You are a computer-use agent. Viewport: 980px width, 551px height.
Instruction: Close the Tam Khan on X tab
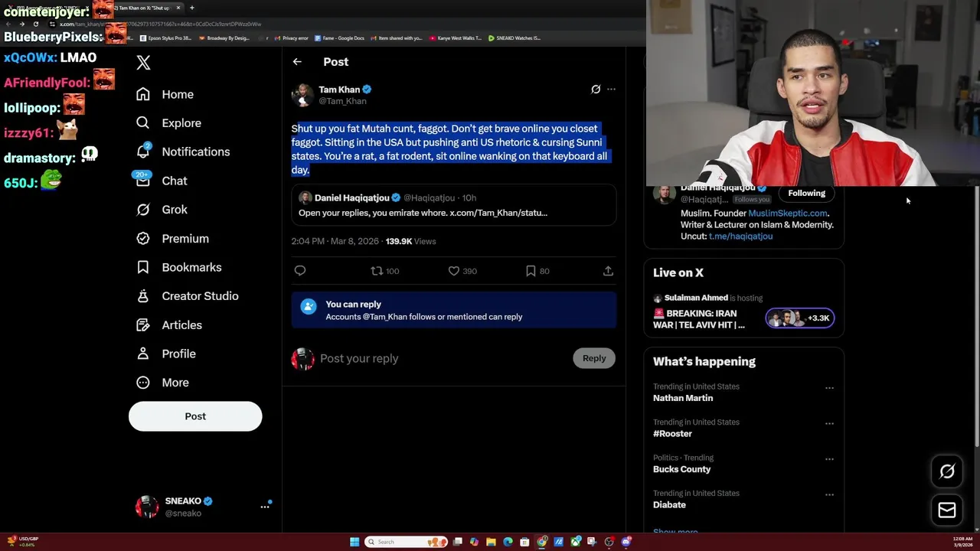click(178, 8)
